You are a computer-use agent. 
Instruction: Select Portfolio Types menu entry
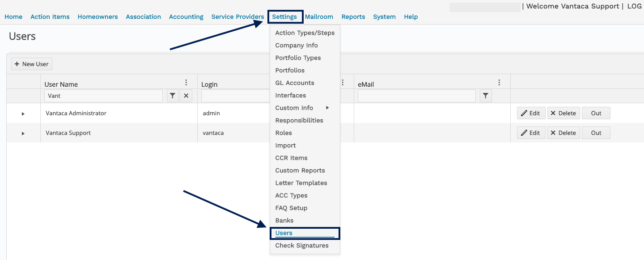(298, 58)
